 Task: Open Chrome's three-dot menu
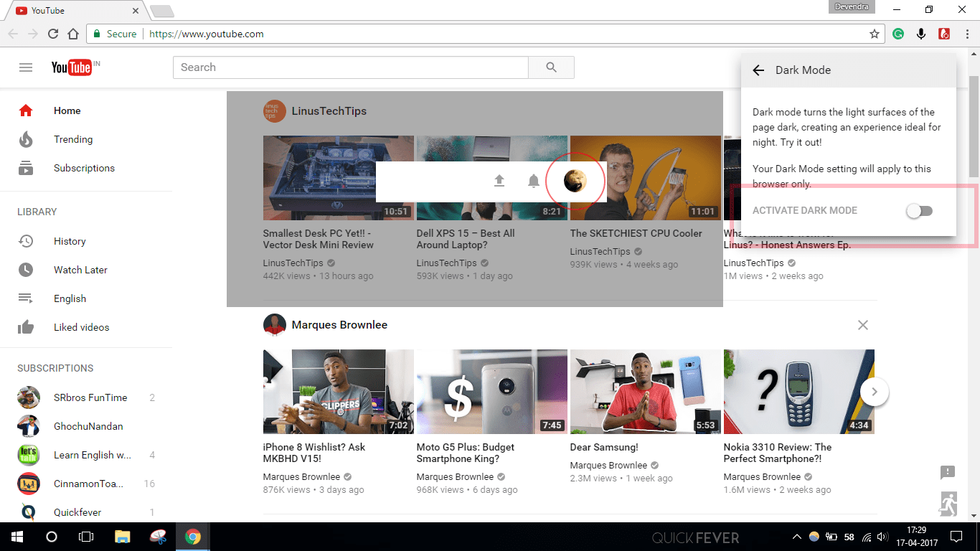point(966,34)
